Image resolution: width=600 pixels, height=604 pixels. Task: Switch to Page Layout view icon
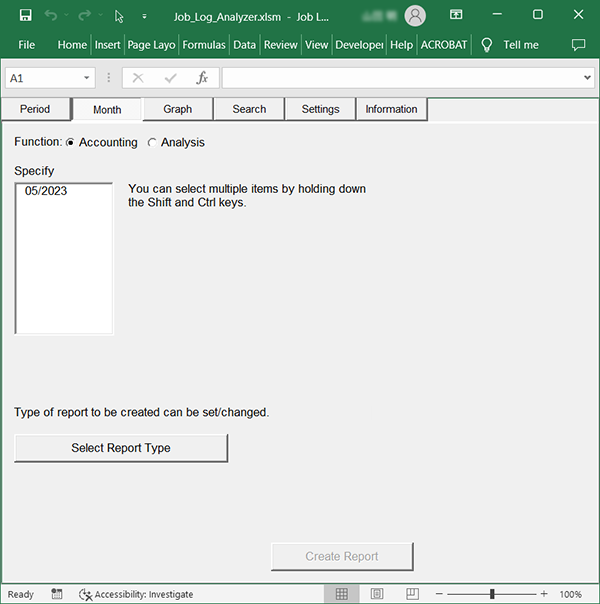(377, 594)
